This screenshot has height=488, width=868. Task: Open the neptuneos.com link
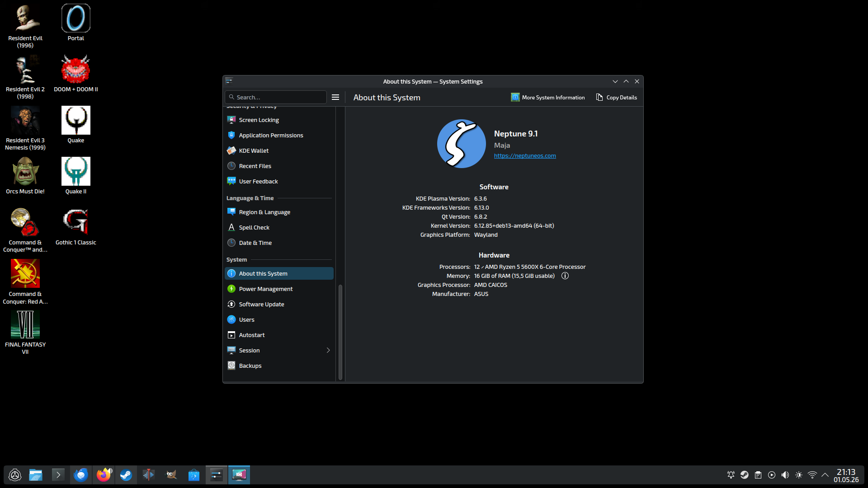click(525, 155)
